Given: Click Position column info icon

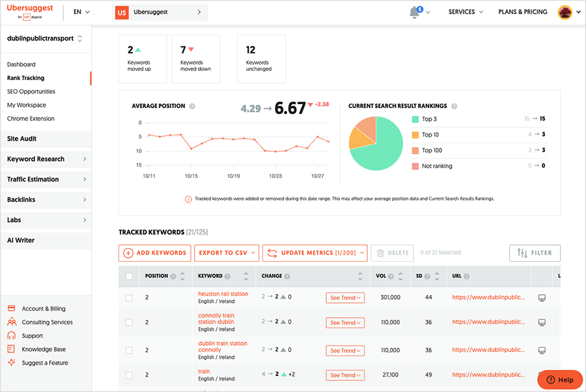Looking at the screenshot, I should 173,276.
